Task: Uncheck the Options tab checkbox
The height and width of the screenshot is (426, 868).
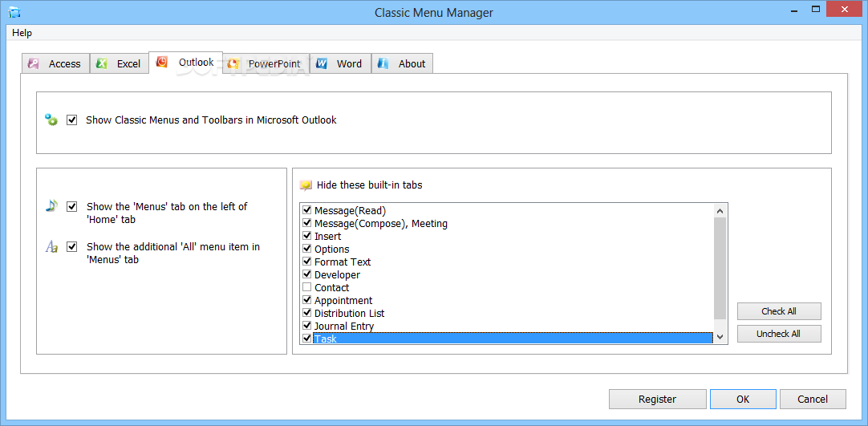Action: coord(306,249)
